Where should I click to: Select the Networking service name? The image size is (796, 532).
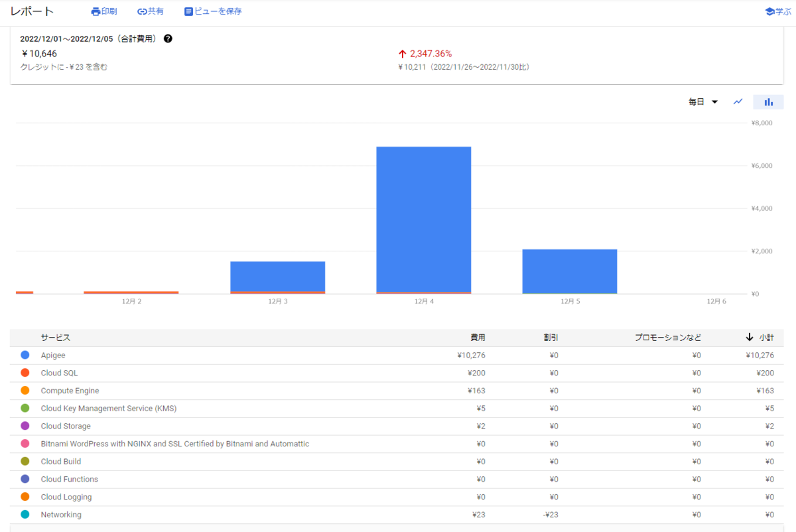click(x=61, y=515)
